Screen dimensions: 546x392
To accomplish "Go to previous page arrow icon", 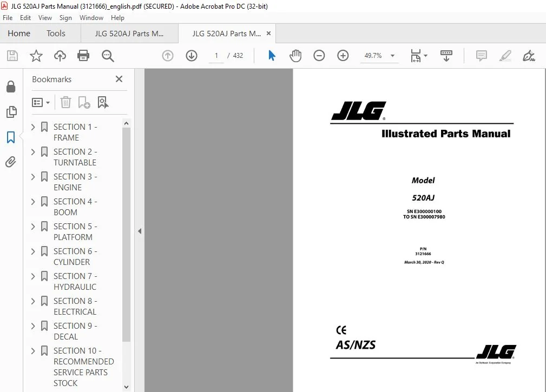I will click(x=168, y=56).
